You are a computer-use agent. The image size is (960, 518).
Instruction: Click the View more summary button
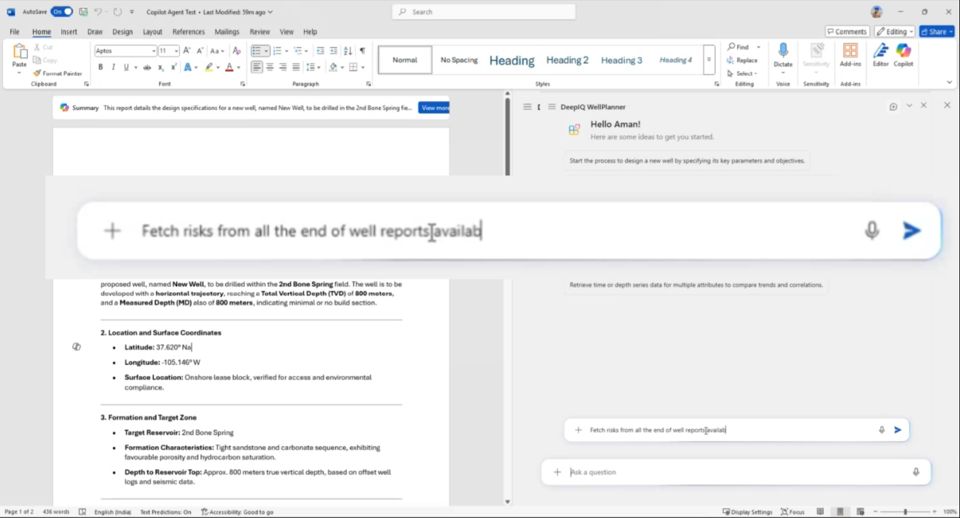coord(434,107)
